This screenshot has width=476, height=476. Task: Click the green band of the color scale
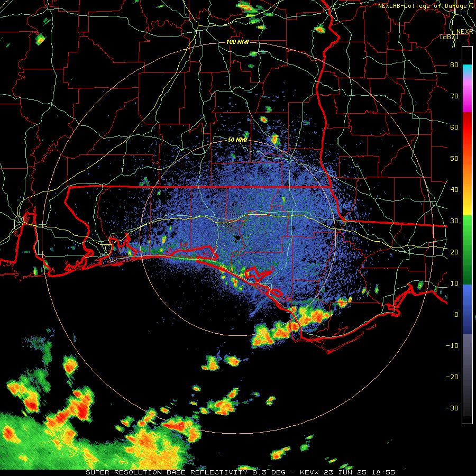pos(467,250)
